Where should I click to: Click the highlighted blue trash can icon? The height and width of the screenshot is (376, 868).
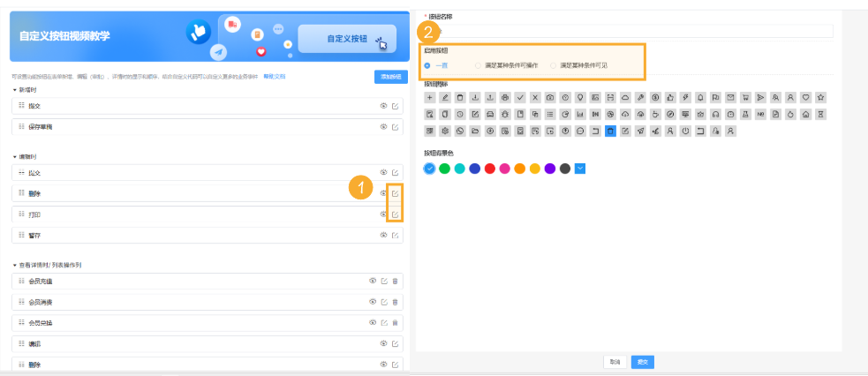coord(610,131)
